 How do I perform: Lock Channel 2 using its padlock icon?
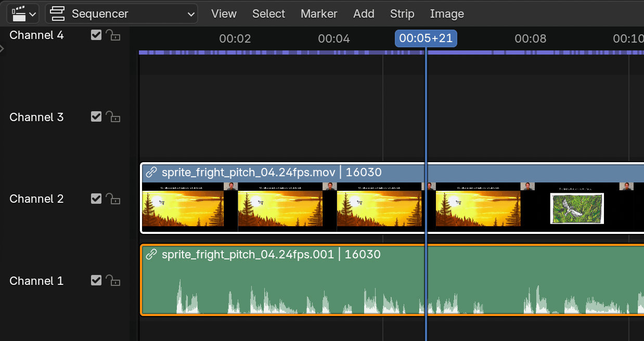pyautogui.click(x=113, y=199)
